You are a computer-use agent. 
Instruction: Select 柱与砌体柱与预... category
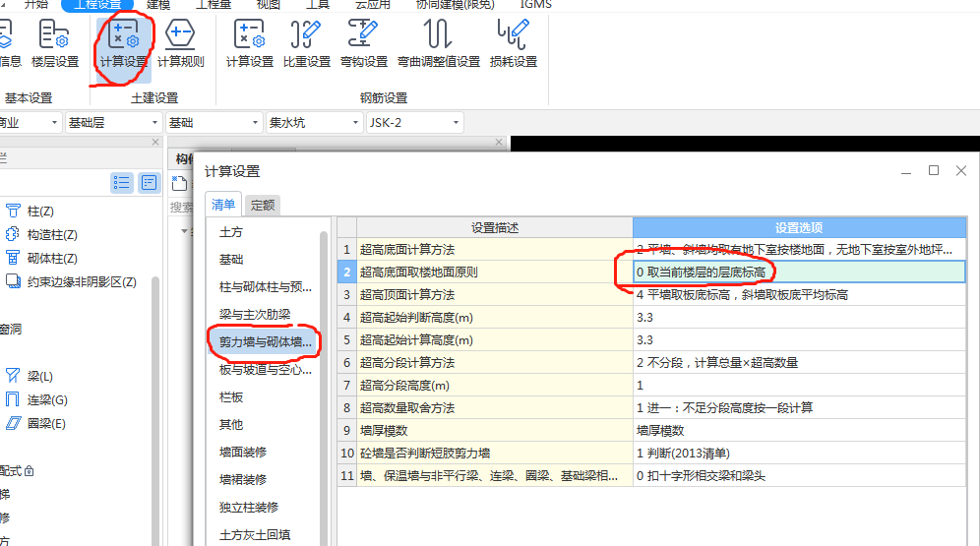[x=263, y=286]
